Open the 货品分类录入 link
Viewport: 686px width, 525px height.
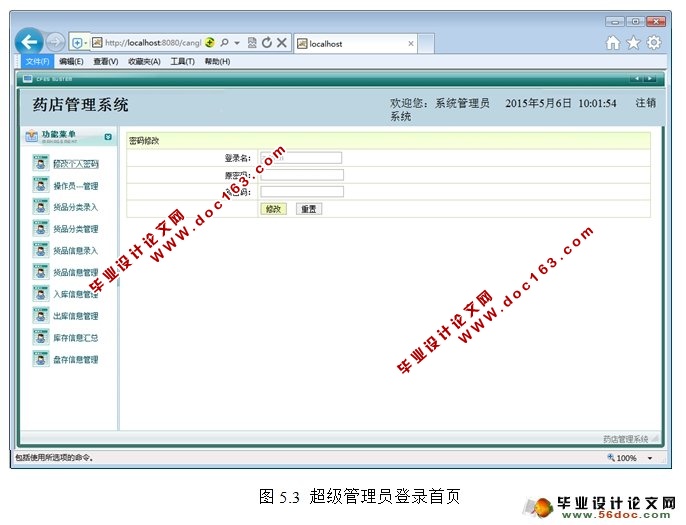[76, 207]
